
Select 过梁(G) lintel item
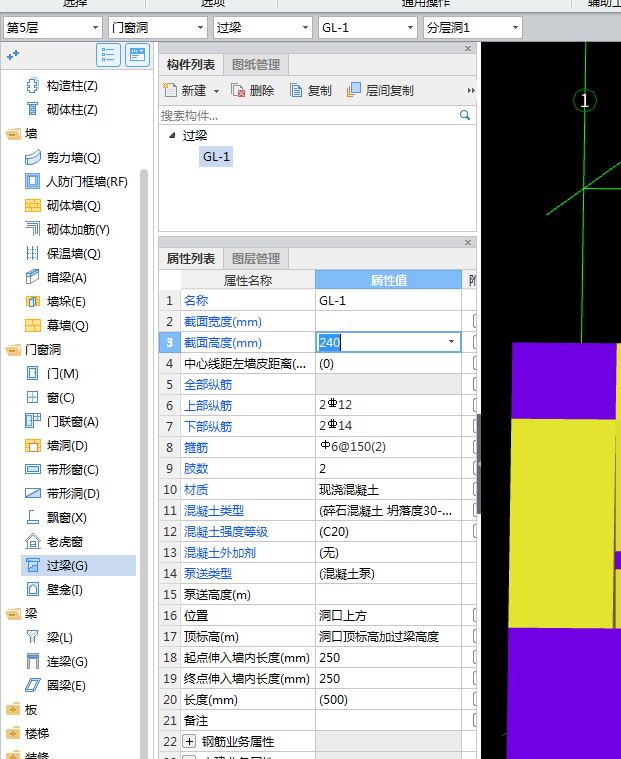(78, 565)
